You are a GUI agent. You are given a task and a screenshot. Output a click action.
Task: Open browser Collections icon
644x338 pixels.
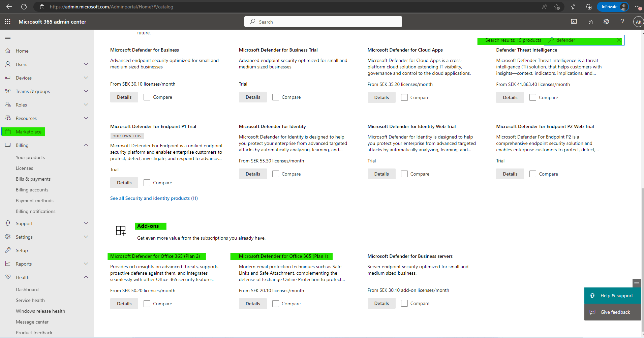[x=589, y=7]
